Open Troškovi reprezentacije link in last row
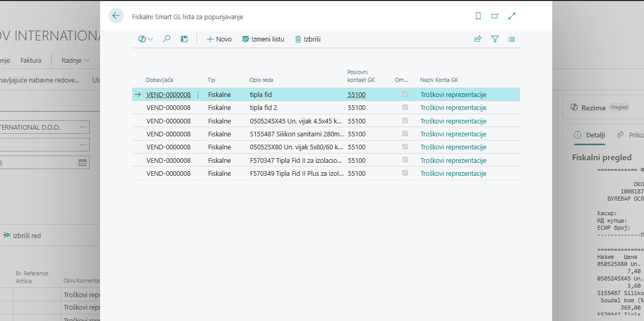The image size is (644, 321). pos(453,174)
